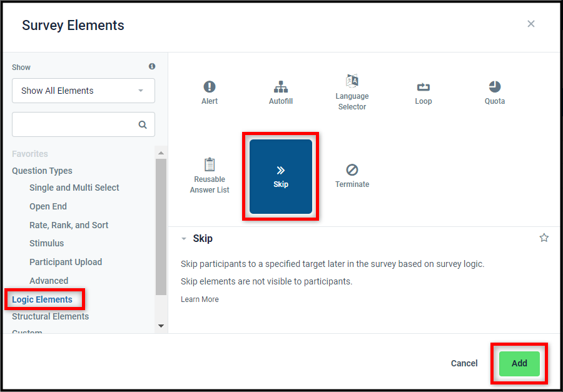This screenshot has width=563, height=392.
Task: Choose the Language Selector element
Action: point(352,93)
